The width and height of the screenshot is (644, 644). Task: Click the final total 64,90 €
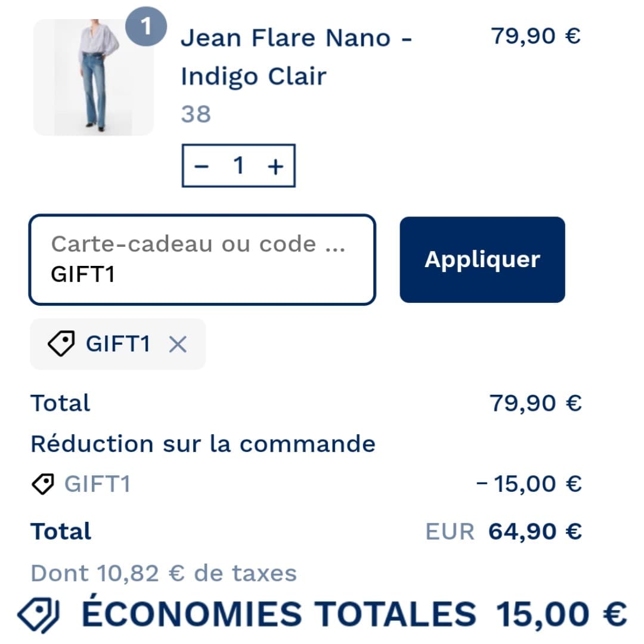coord(535,530)
